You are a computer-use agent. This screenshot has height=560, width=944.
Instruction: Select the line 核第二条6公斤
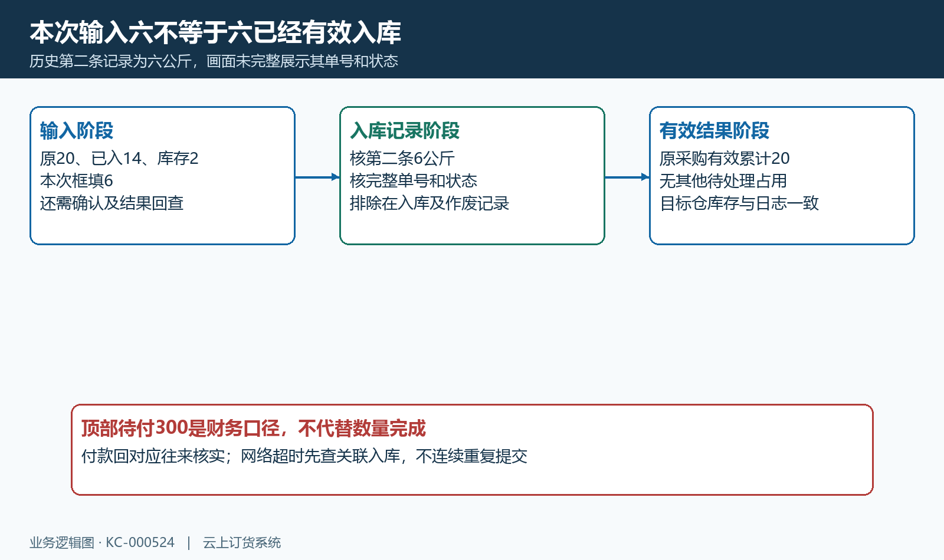pos(402,159)
